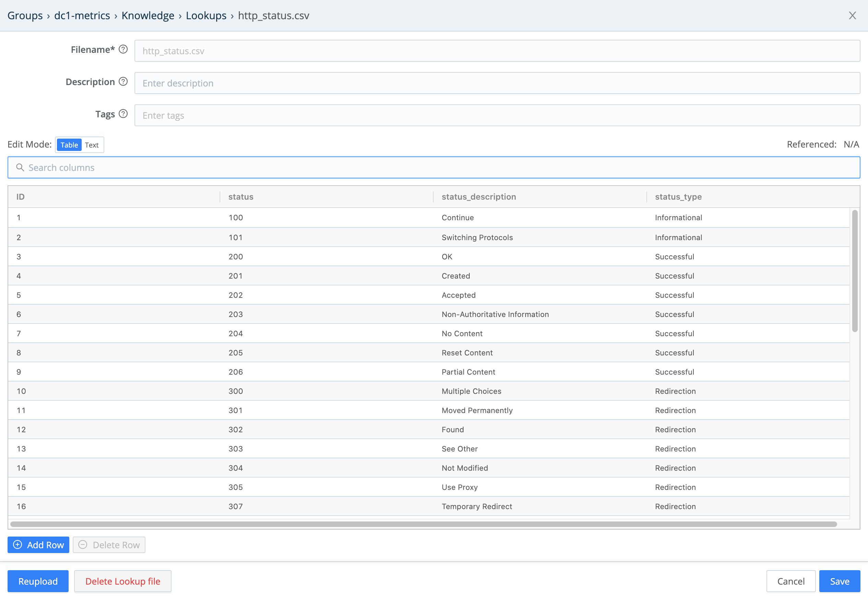Screen dimensions: 868x599
Task: Click the status_type column header
Action: [678, 197]
